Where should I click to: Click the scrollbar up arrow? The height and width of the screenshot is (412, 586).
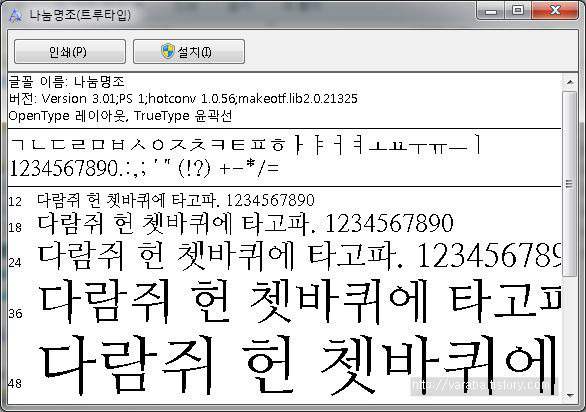570,82
